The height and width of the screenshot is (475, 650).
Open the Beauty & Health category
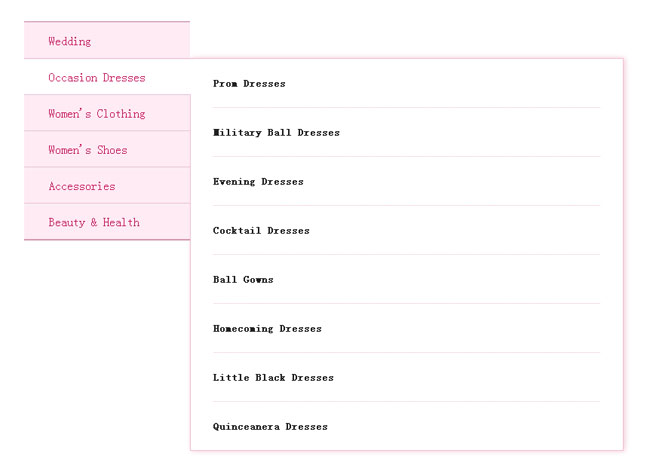click(x=94, y=222)
